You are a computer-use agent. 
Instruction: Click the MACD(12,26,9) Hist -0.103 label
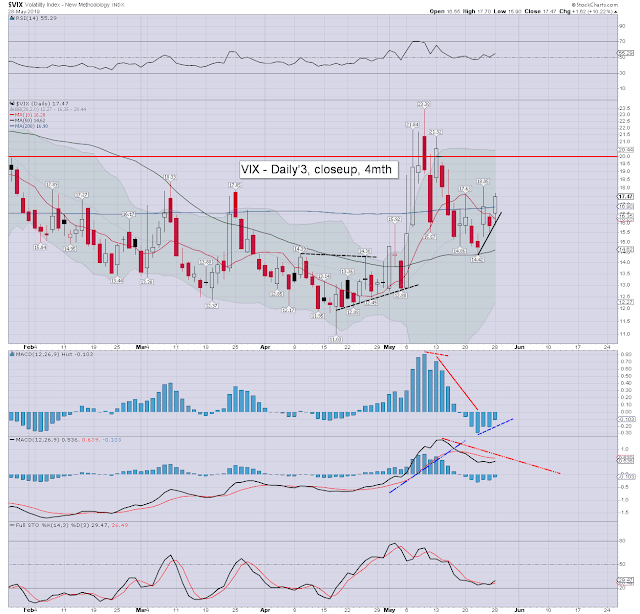[x=54, y=354]
